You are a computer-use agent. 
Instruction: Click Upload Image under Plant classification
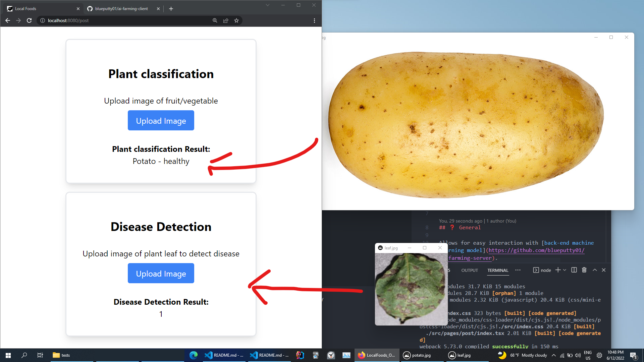pos(161,121)
